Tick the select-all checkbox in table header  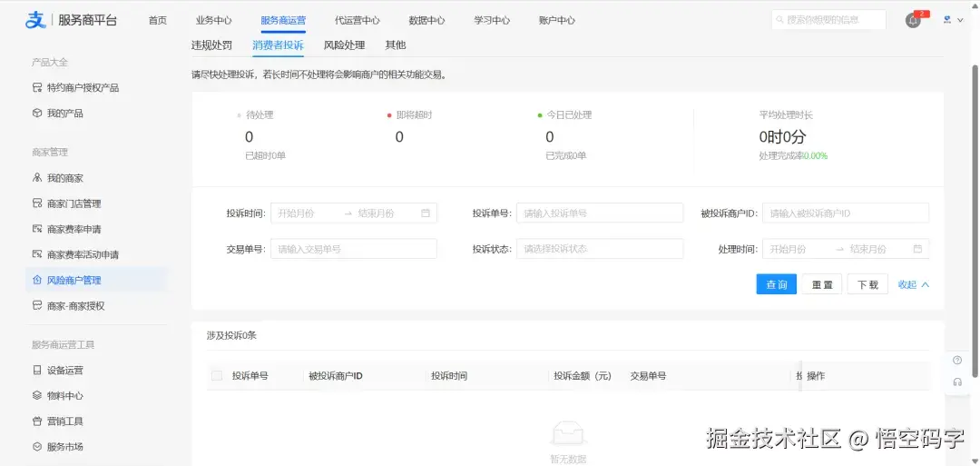point(217,376)
